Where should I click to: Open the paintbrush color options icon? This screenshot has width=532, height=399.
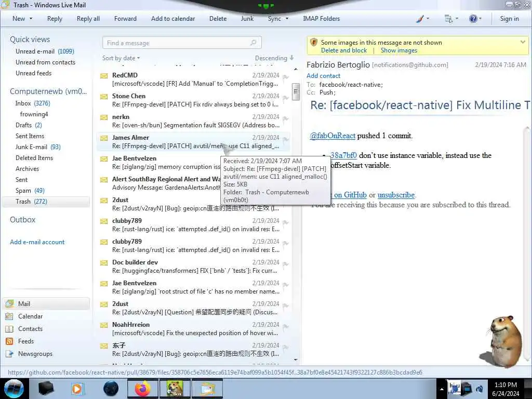[x=420, y=19]
